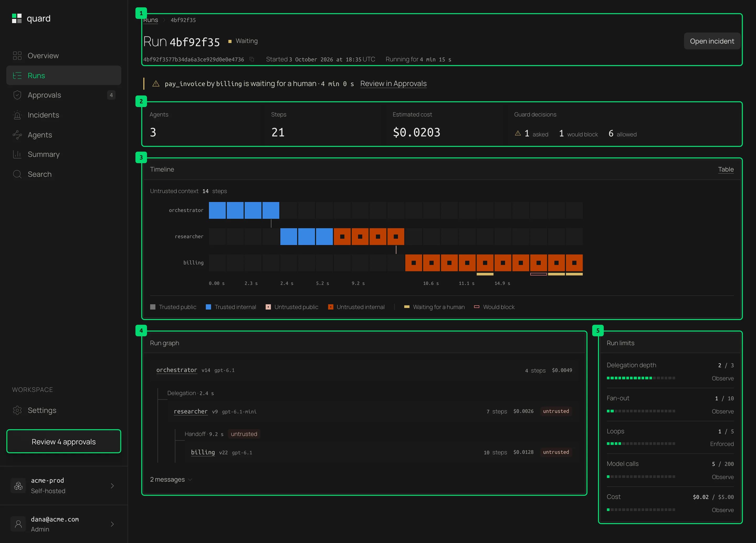
Task: Click the dana@acme.com user avatar icon
Action: point(18,524)
